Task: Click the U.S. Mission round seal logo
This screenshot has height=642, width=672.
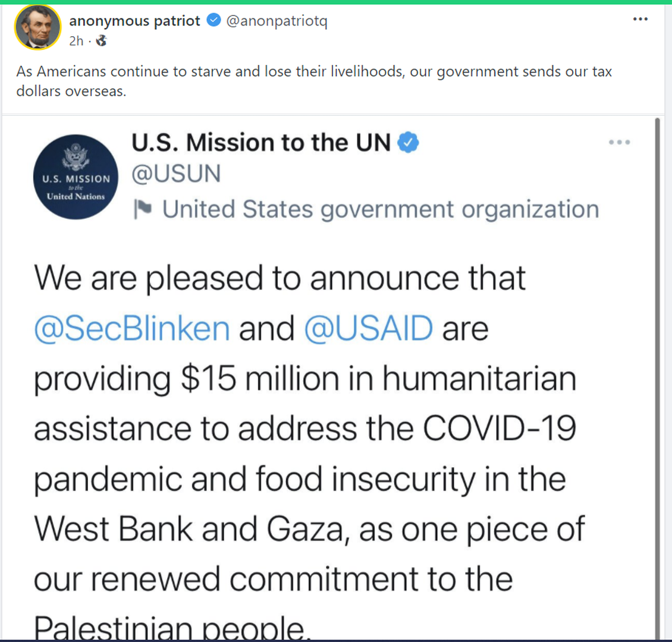Action: point(76,177)
